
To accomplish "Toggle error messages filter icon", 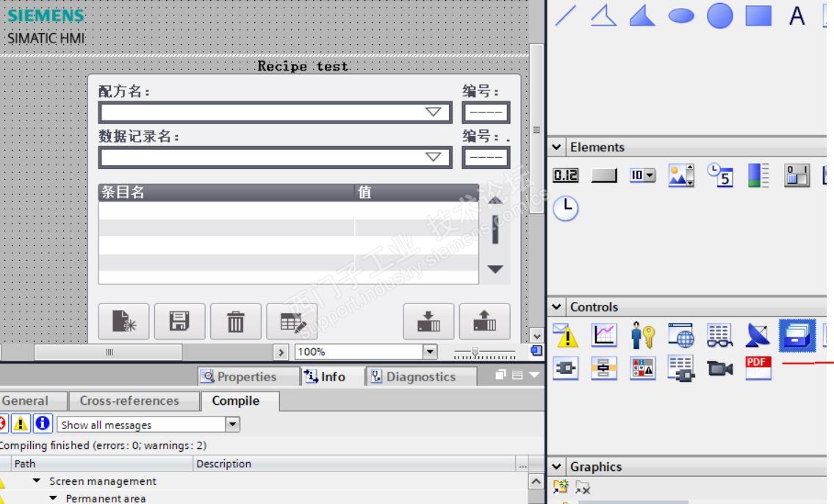I will tap(2, 424).
